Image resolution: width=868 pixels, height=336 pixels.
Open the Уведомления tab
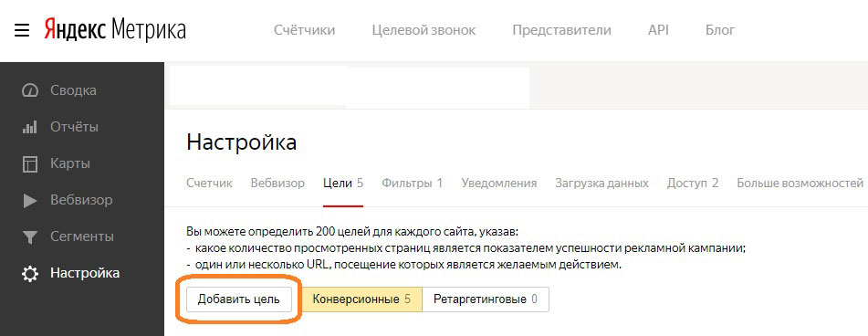pos(498,184)
